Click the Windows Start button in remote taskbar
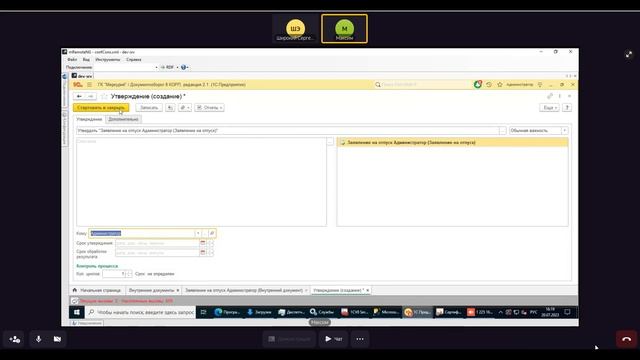 (x=77, y=312)
